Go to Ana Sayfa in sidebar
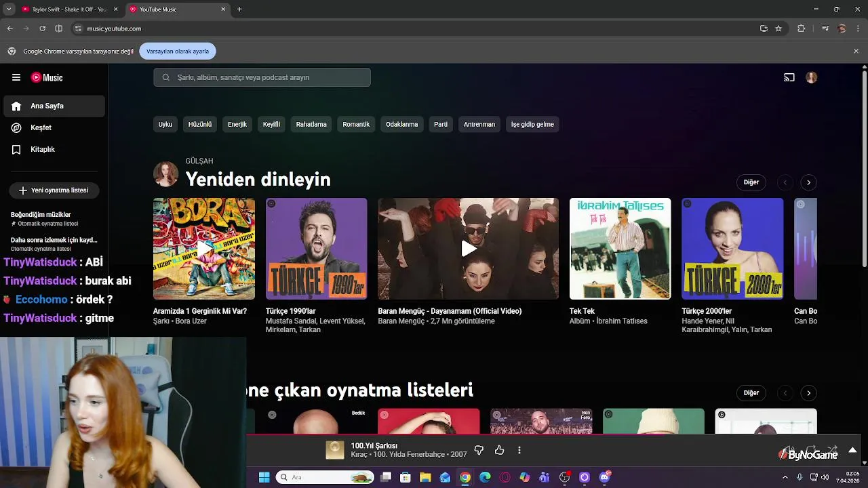Screen dimensions: 868x488 [54, 106]
